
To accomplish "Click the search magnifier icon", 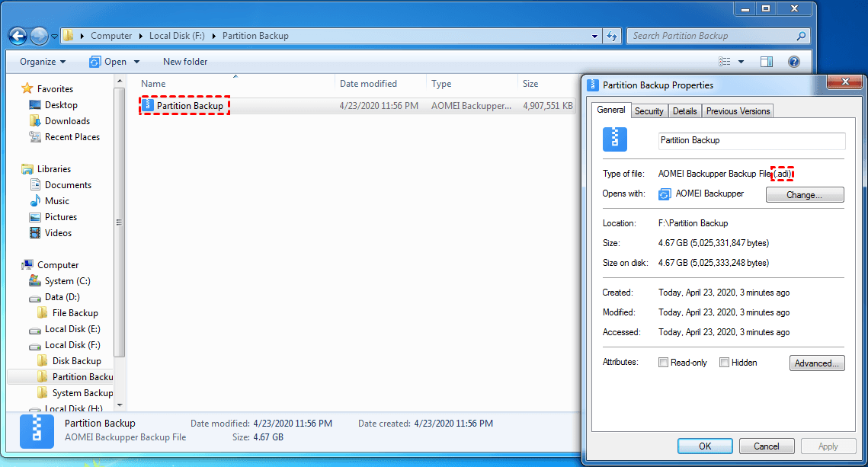I will 801,36.
